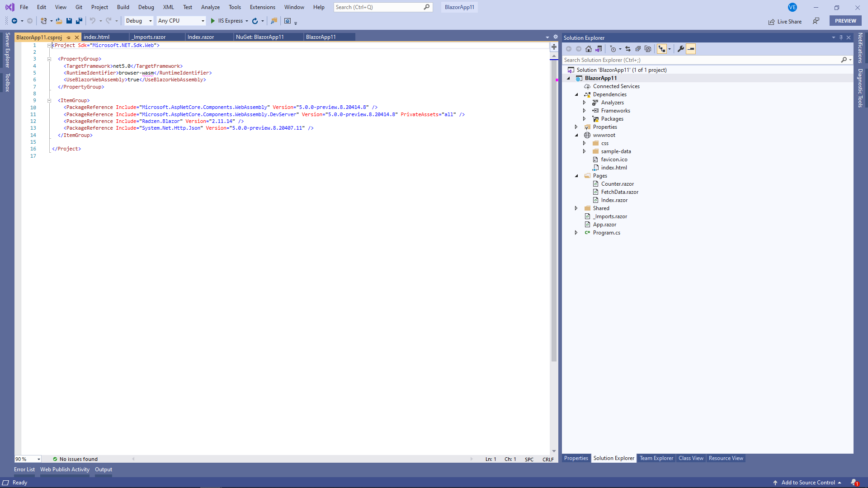This screenshot has width=868, height=488.
Task: Open the IIS Express launch profile dropdown
Action: click(x=247, y=21)
